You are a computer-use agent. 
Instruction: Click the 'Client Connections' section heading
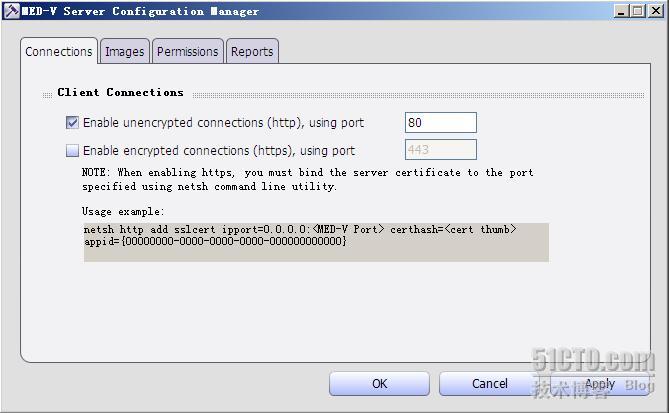(x=120, y=92)
